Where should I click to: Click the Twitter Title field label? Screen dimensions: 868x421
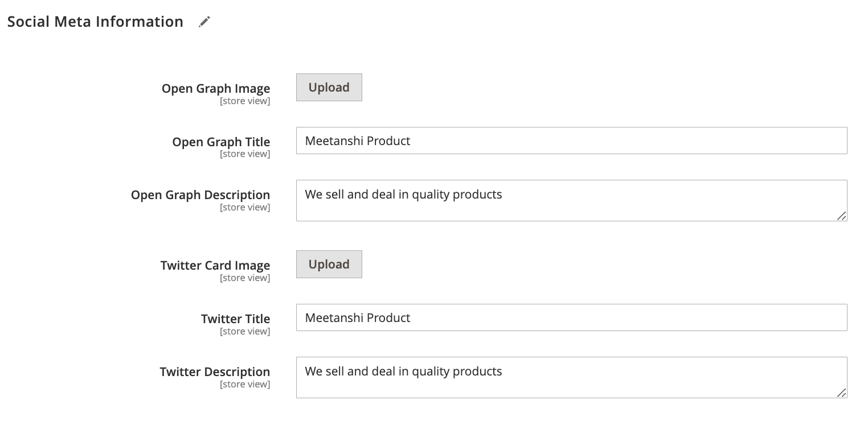235,319
